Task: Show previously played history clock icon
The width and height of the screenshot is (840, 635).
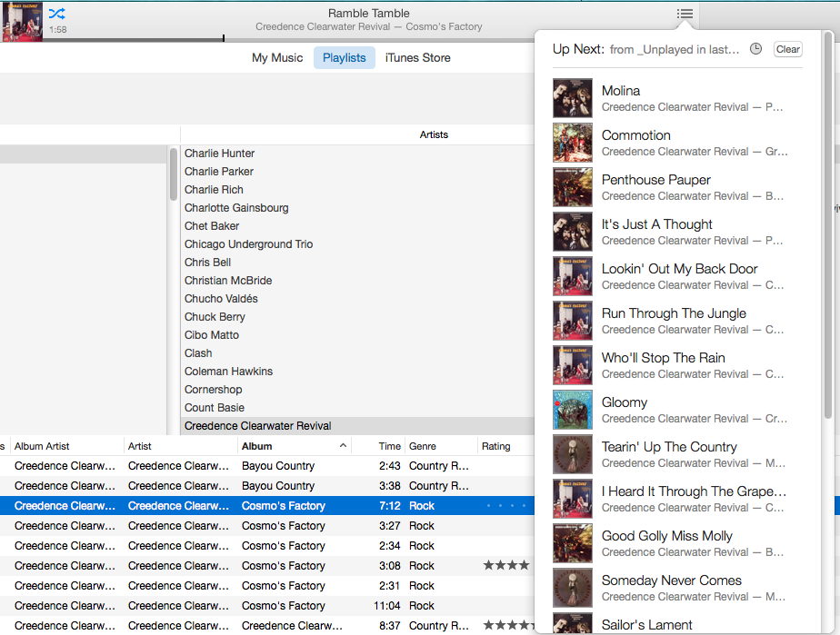Action: coord(755,49)
